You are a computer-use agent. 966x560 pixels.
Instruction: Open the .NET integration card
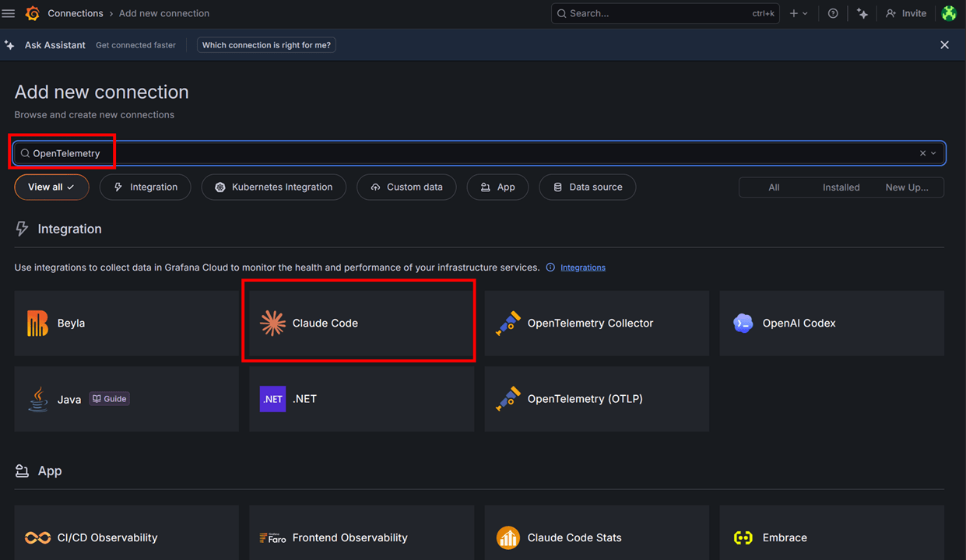pos(361,399)
